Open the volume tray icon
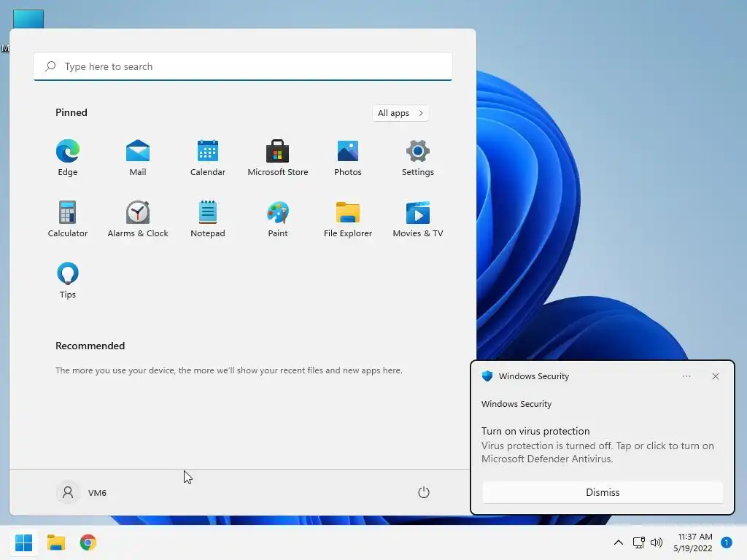Screen dimensions: 747x560 tap(657, 542)
